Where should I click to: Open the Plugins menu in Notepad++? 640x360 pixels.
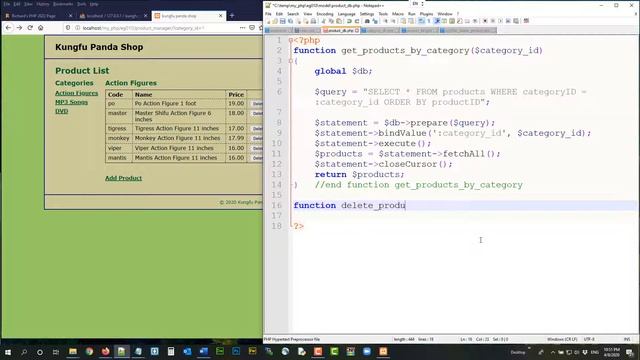tap(427, 14)
